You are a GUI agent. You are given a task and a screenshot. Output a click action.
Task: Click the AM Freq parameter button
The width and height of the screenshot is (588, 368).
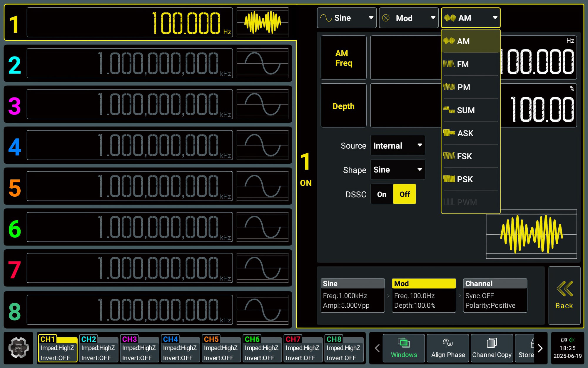(343, 58)
